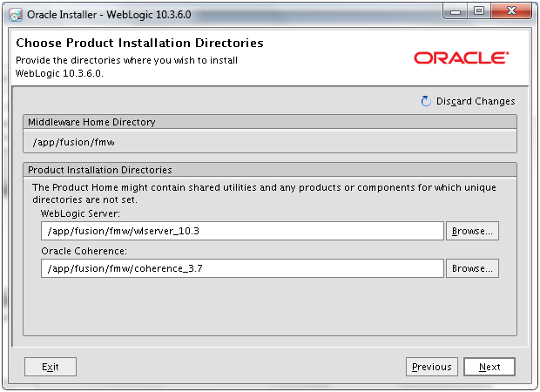Image resolution: width=540 pixels, height=392 pixels.
Task: Click the Next button
Action: tap(489, 367)
